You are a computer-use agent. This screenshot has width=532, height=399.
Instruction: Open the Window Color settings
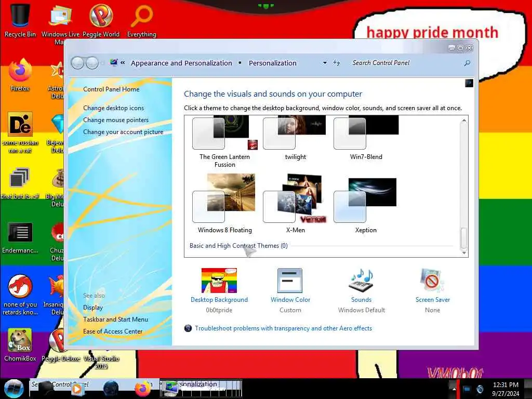[x=290, y=290]
